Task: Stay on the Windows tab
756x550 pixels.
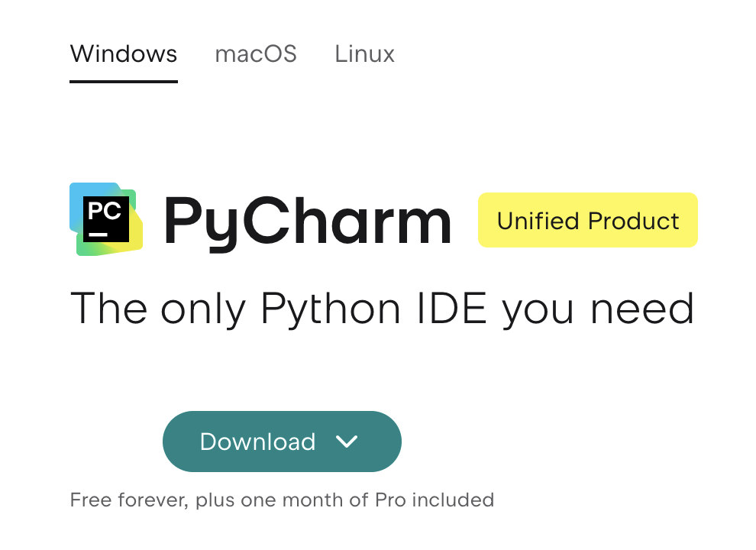Action: click(x=123, y=53)
